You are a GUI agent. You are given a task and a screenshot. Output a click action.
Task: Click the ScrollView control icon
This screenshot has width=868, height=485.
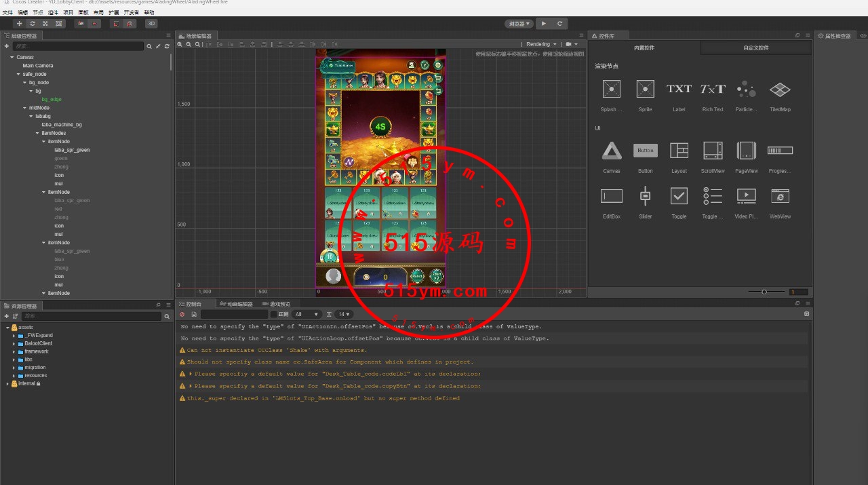[713, 151]
